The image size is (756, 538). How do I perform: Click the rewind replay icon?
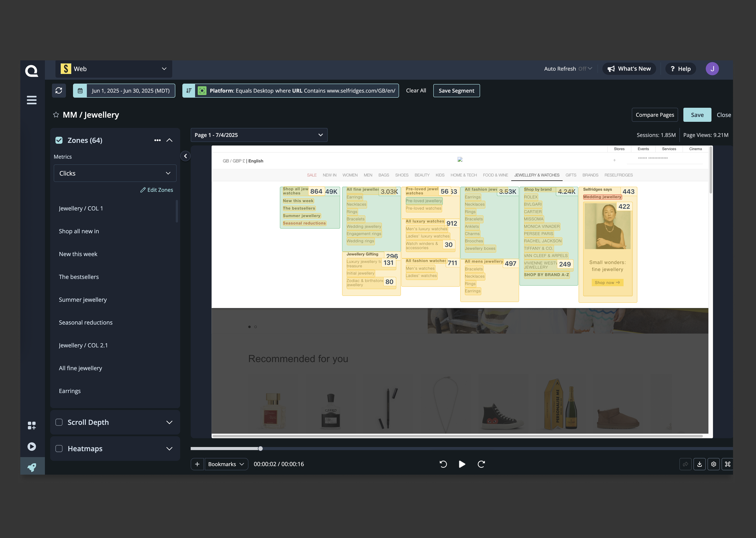pos(443,464)
